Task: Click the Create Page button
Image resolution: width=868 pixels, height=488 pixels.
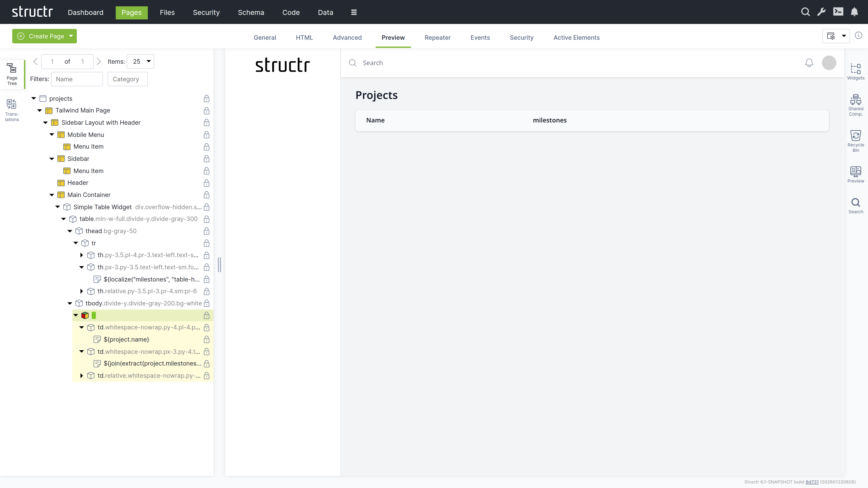Action: coord(41,36)
